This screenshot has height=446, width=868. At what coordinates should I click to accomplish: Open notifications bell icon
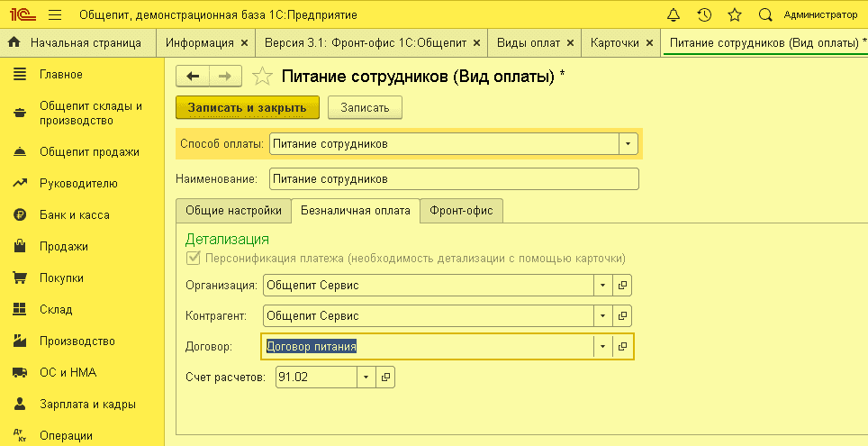(x=674, y=15)
